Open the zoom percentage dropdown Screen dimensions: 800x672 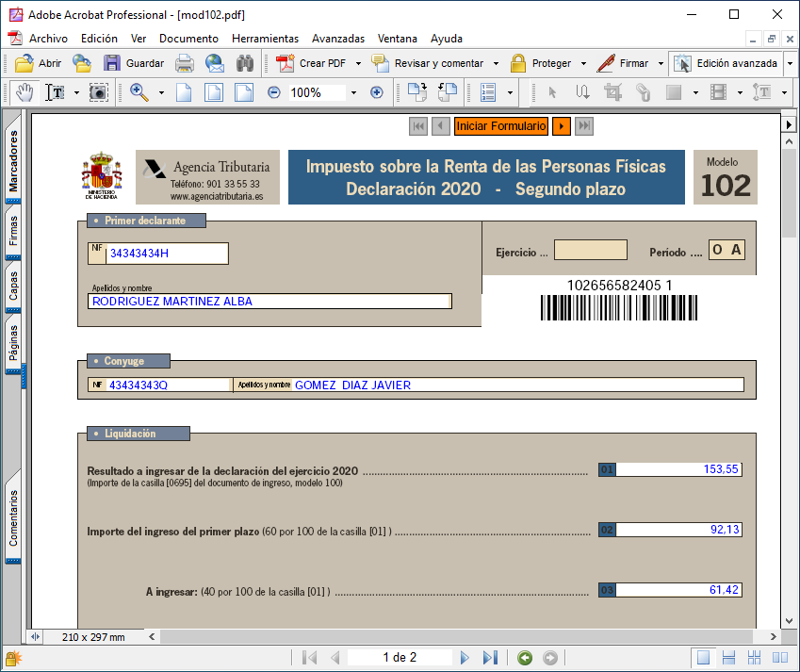click(353, 93)
